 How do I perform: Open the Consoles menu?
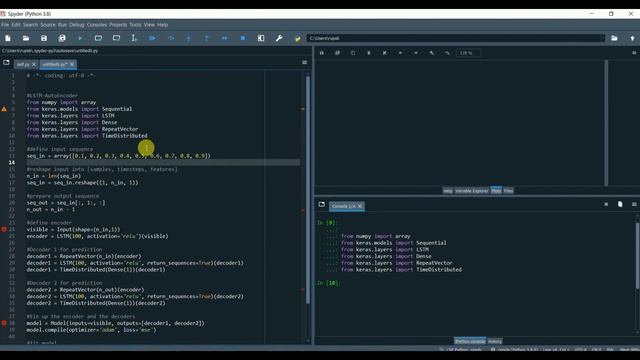97,25
